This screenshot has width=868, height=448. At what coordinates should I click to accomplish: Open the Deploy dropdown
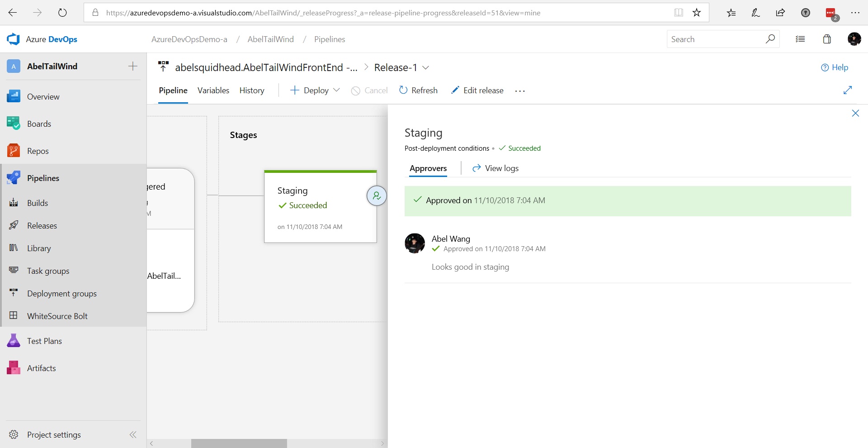click(x=315, y=91)
